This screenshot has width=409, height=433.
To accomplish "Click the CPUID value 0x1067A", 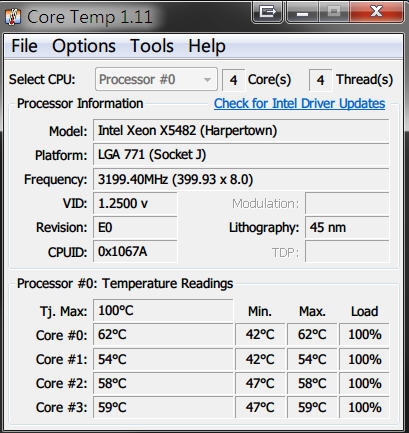I will tap(135, 252).
